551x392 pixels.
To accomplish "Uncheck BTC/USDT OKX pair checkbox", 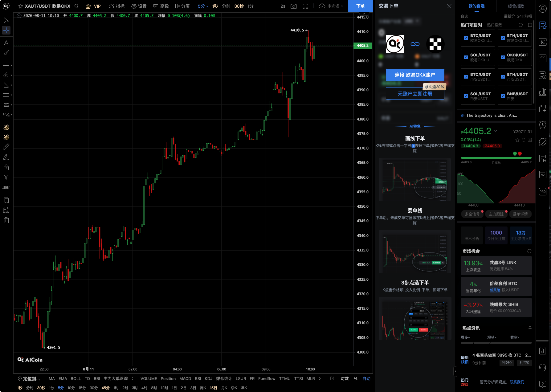I will click(466, 38).
